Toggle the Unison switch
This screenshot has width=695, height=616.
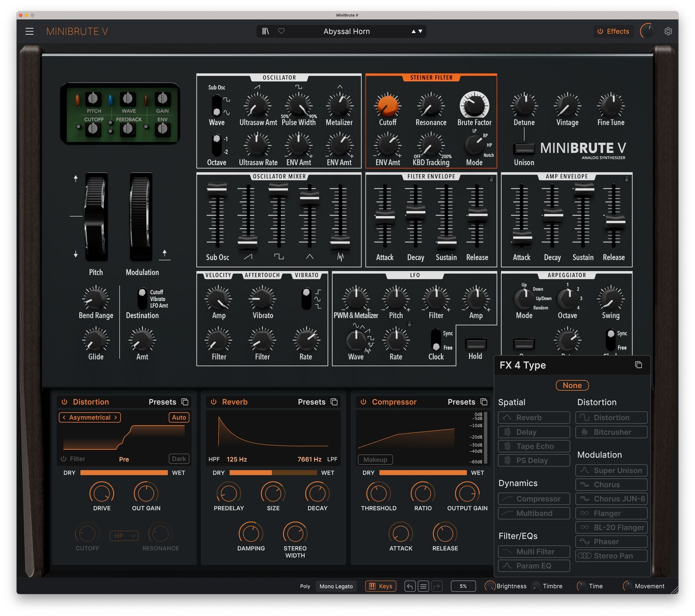point(524,149)
